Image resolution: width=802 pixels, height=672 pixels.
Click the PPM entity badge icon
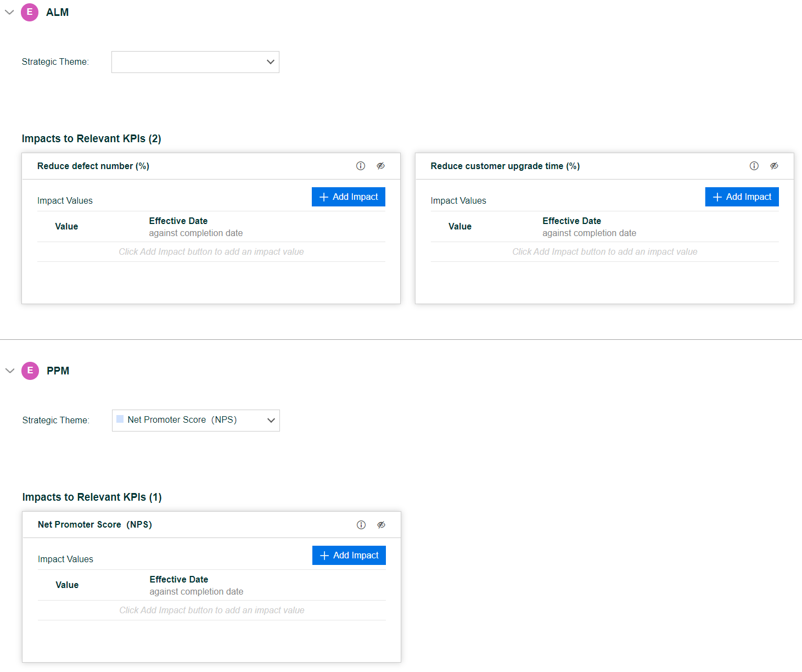pyautogui.click(x=30, y=371)
